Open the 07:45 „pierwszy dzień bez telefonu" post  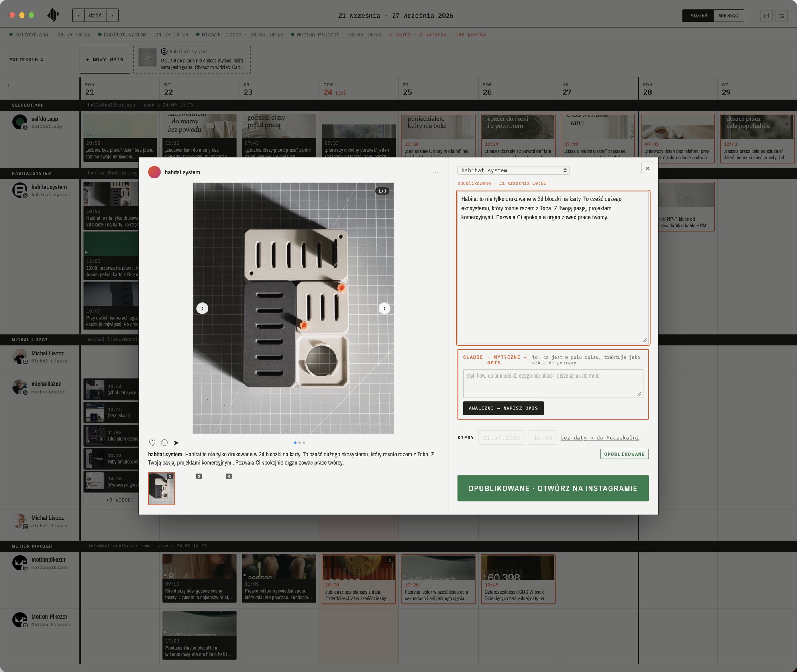[x=678, y=138]
